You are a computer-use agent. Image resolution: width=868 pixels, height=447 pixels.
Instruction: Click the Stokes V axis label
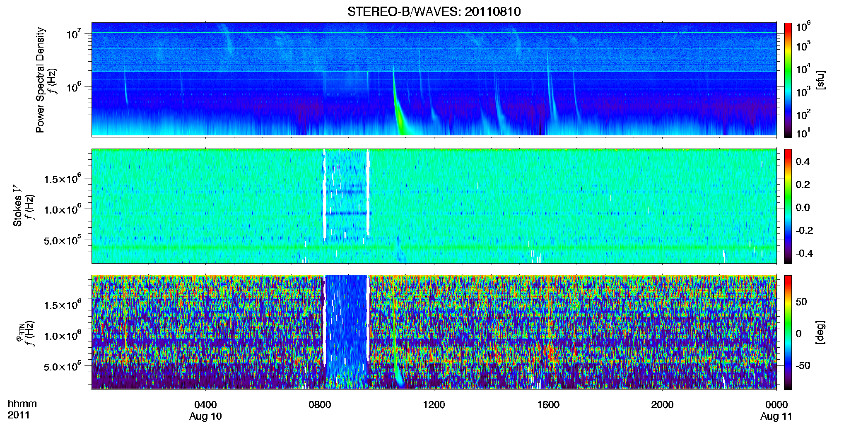(x=18, y=206)
